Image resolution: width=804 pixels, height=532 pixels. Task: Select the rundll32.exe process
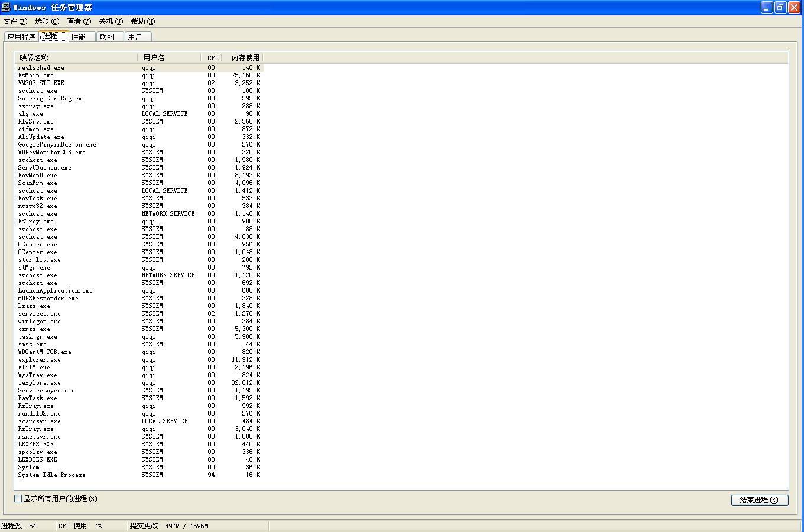pyautogui.click(x=139, y=414)
